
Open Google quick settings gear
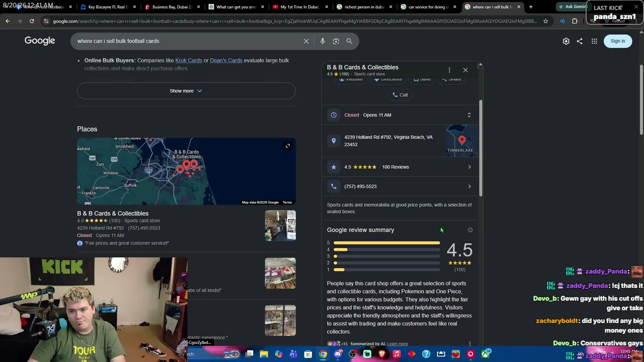(566, 41)
